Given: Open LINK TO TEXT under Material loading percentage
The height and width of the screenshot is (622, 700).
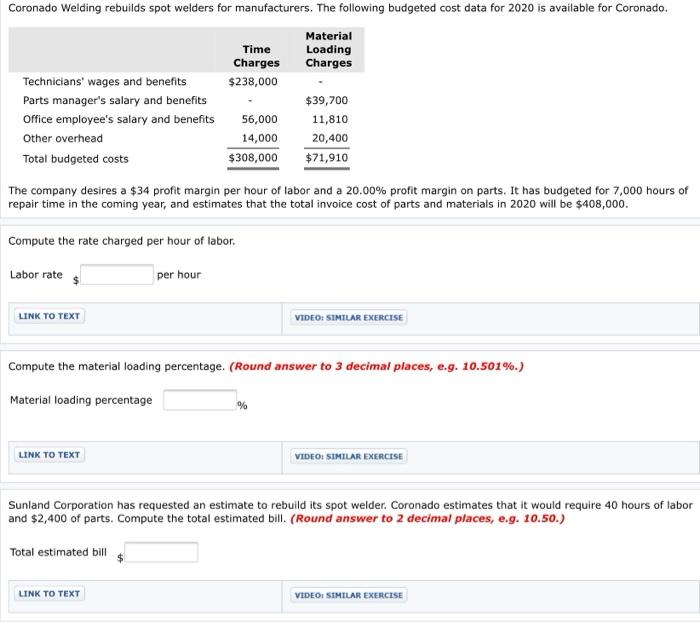Looking at the screenshot, I should tap(49, 455).
